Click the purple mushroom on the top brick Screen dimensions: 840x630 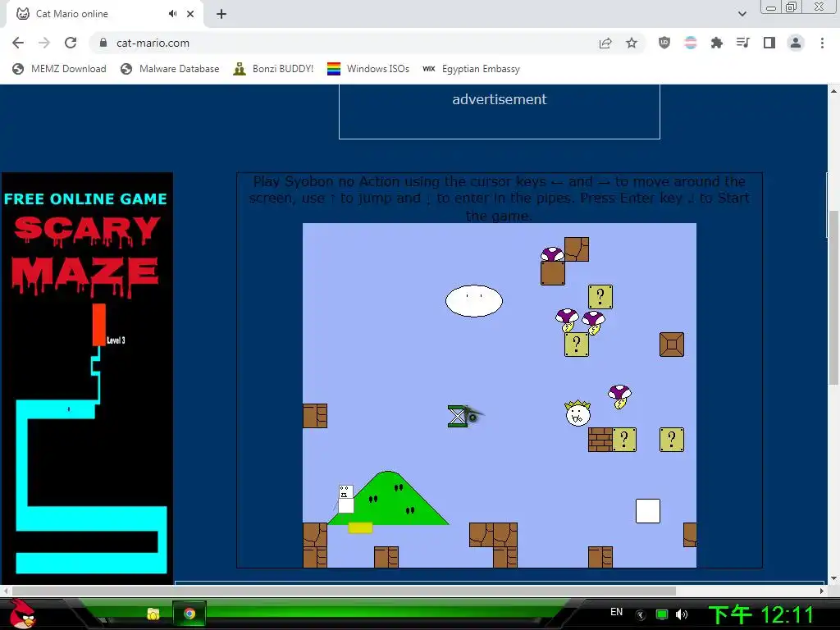(x=552, y=254)
